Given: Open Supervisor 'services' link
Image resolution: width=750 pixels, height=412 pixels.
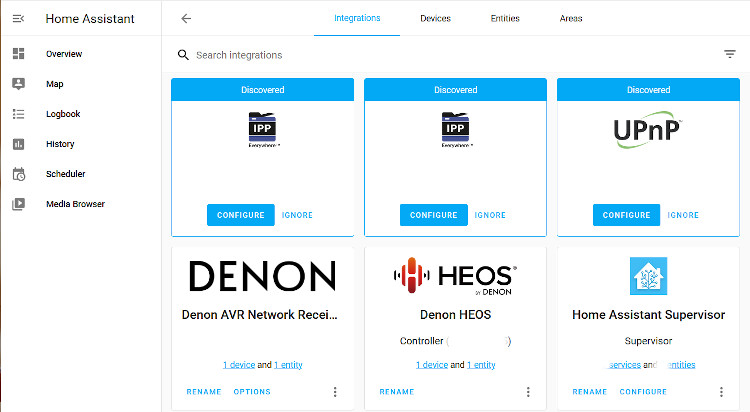Looking at the screenshot, I should tap(623, 365).
